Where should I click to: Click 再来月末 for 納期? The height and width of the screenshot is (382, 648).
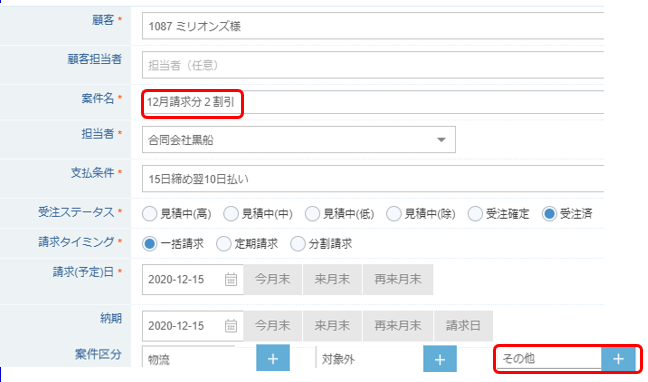[398, 326]
